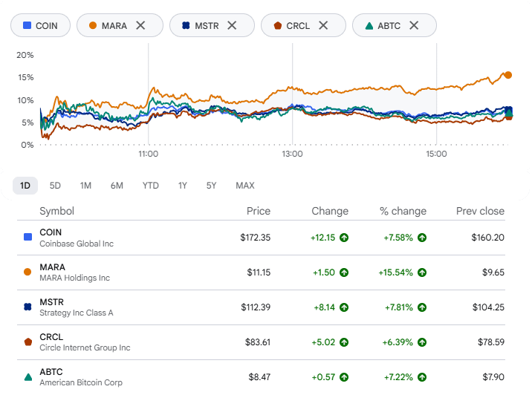Screen dimensions: 532x395
Task: Select the YTD time range
Action: point(150,186)
